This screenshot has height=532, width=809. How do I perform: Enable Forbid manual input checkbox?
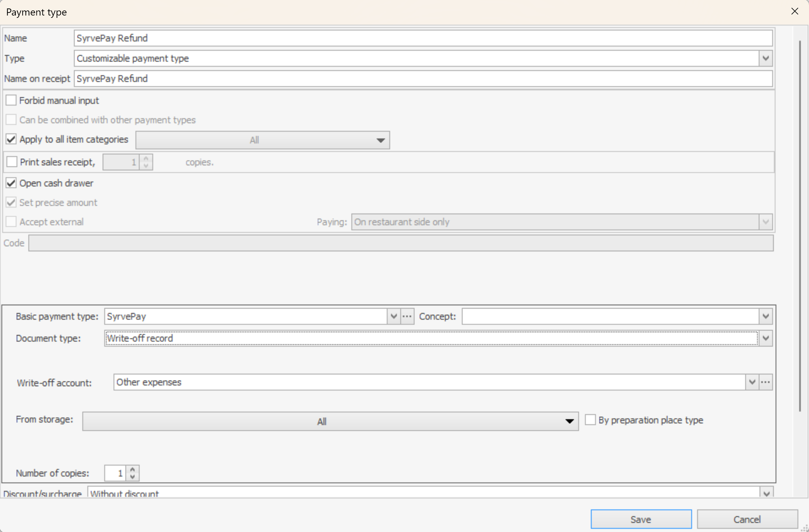point(11,100)
